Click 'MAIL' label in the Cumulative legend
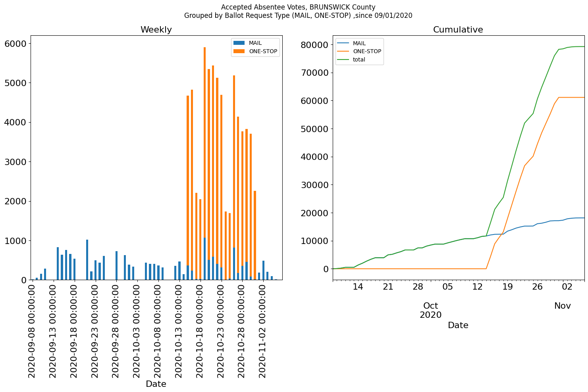 pos(359,43)
